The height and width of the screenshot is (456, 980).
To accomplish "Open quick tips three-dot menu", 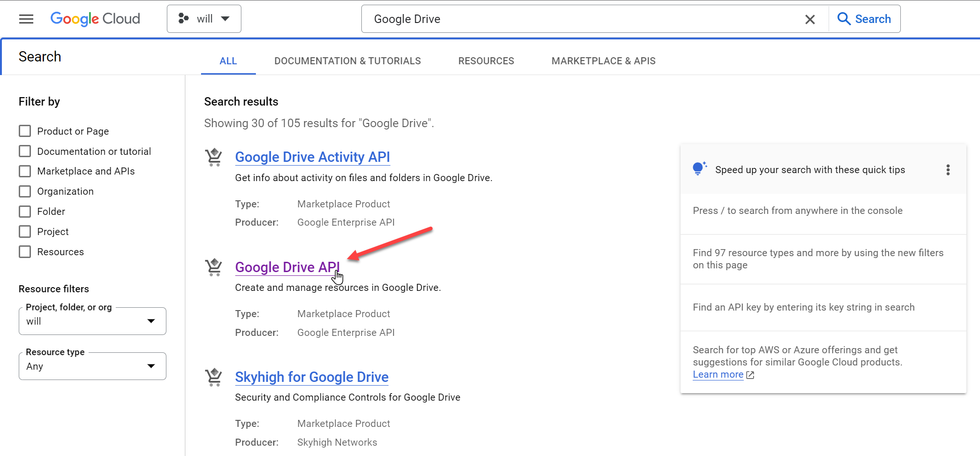I will click(x=948, y=170).
